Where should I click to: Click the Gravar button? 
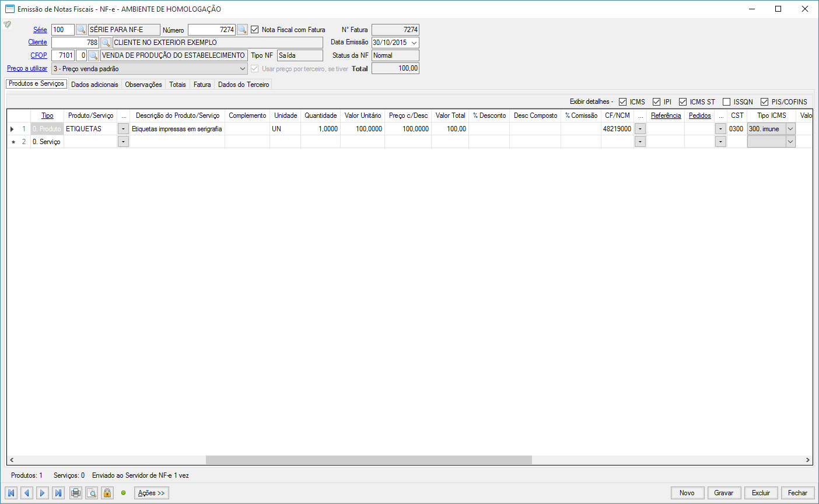724,493
